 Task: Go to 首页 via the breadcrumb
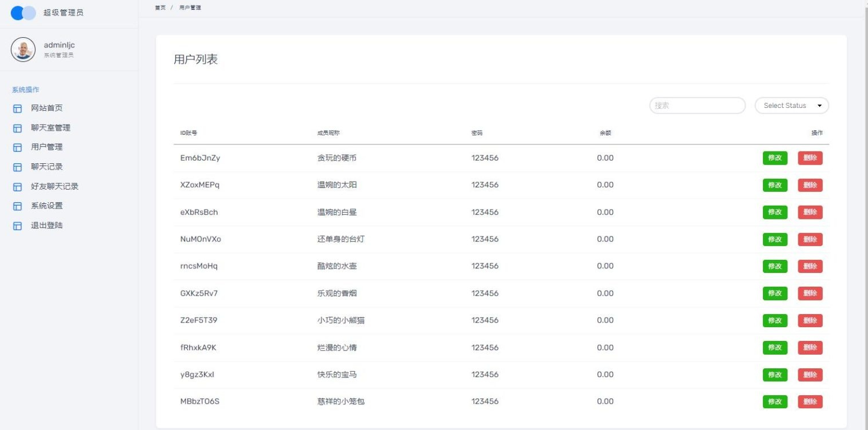[160, 7]
